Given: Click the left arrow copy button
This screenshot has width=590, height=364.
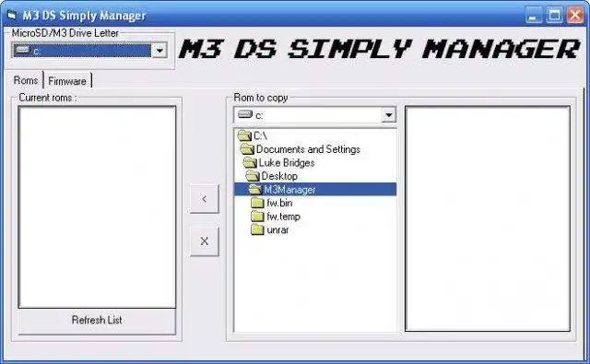Looking at the screenshot, I should pyautogui.click(x=205, y=199).
